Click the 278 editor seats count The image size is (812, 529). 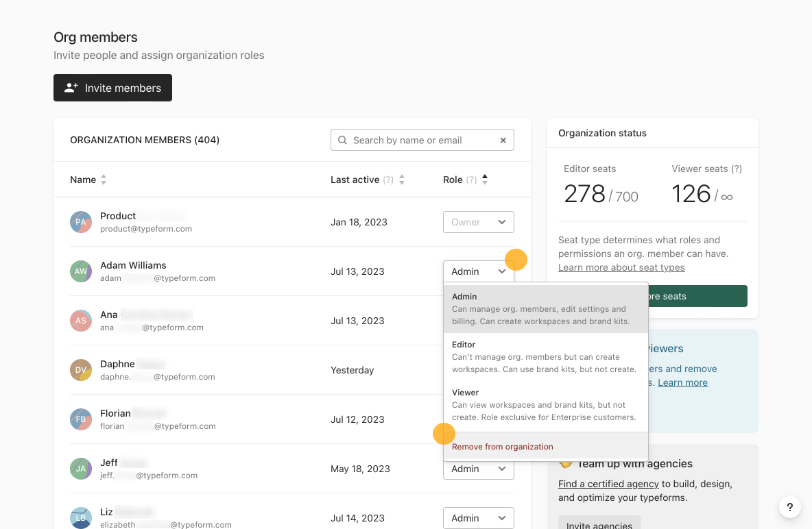(584, 194)
